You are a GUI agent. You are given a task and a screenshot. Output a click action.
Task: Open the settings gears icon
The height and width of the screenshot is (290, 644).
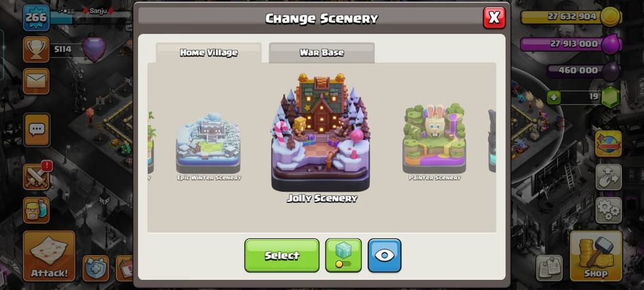click(608, 210)
